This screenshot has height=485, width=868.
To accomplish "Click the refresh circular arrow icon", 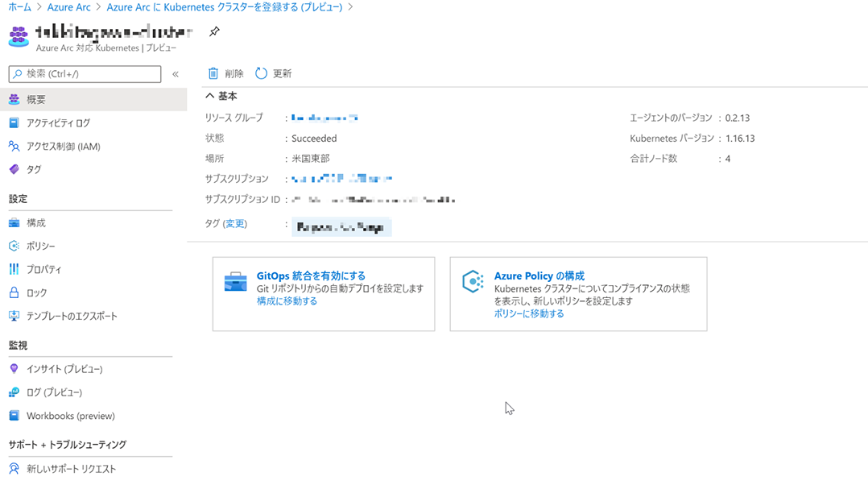I will pos(261,73).
